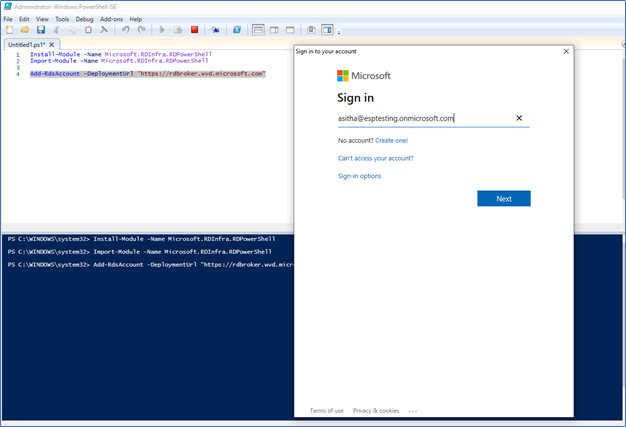Click the New script icon
This screenshot has width=626, height=427.
coord(10,30)
